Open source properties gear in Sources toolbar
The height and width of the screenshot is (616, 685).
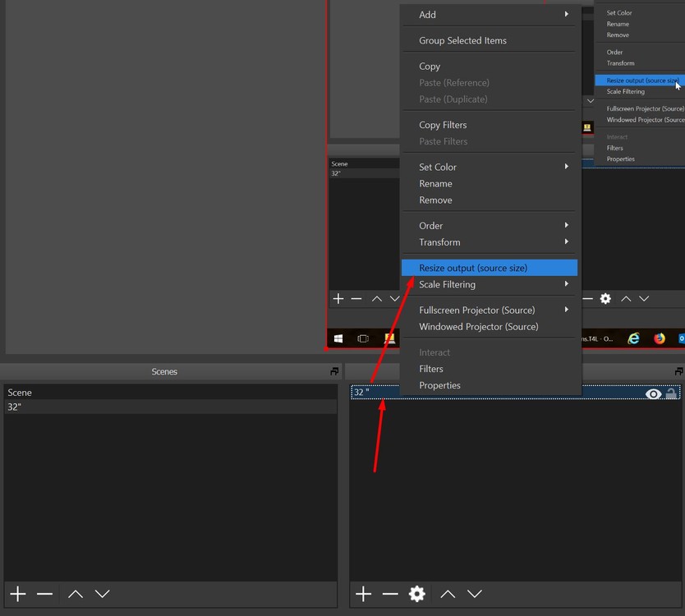click(x=417, y=594)
